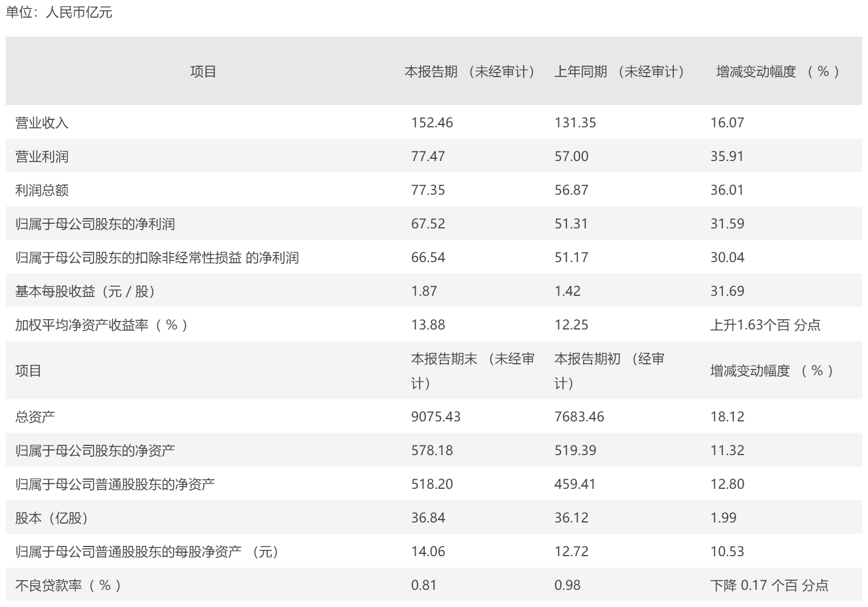Click the cell showing '56.87'
Image resolution: width=868 pixels, height=607 pixels.
point(571,190)
